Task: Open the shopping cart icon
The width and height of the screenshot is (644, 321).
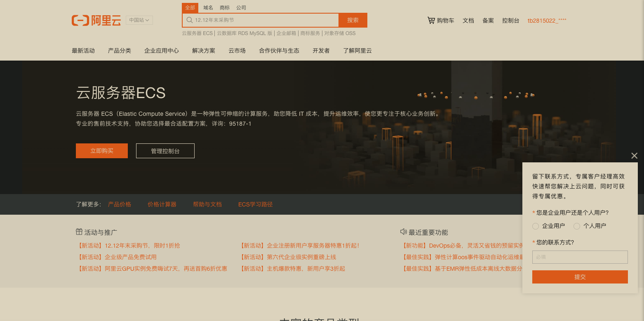Action: point(431,20)
